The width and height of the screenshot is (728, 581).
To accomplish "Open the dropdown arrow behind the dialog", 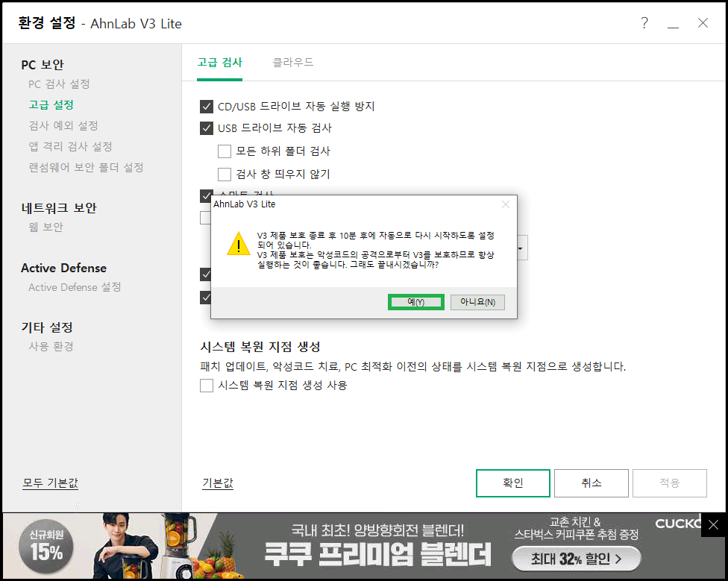I will (x=522, y=248).
